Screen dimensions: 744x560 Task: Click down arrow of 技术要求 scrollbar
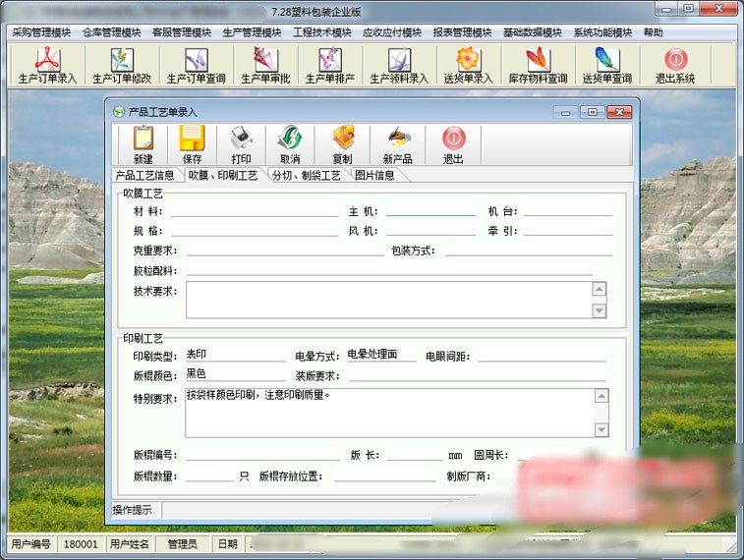[x=600, y=310]
